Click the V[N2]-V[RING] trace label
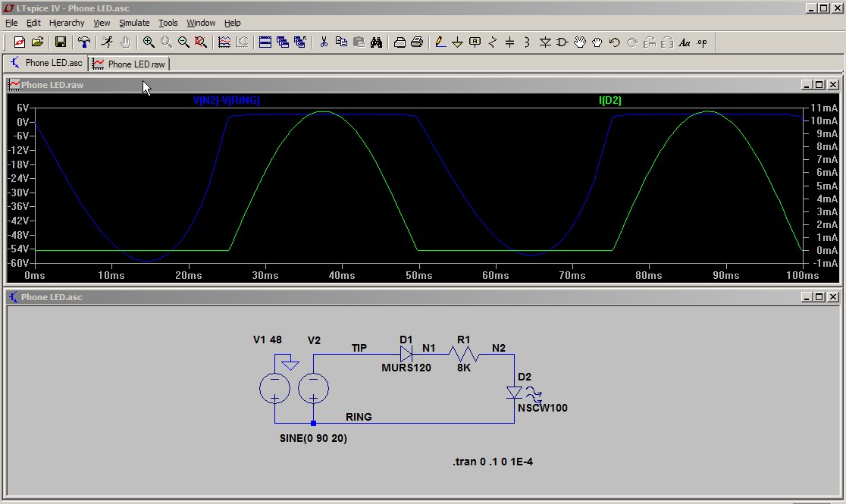 [227, 100]
